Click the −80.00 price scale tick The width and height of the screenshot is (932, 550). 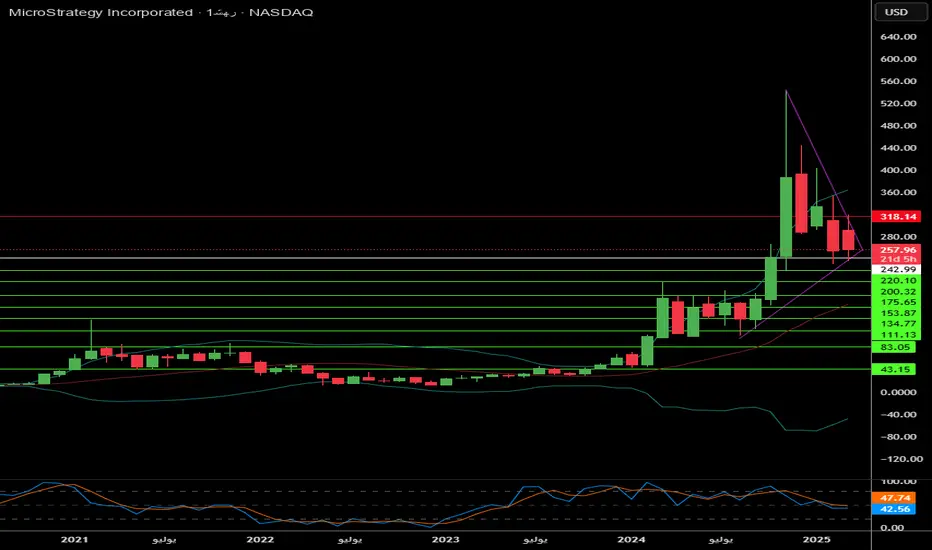[x=898, y=436]
